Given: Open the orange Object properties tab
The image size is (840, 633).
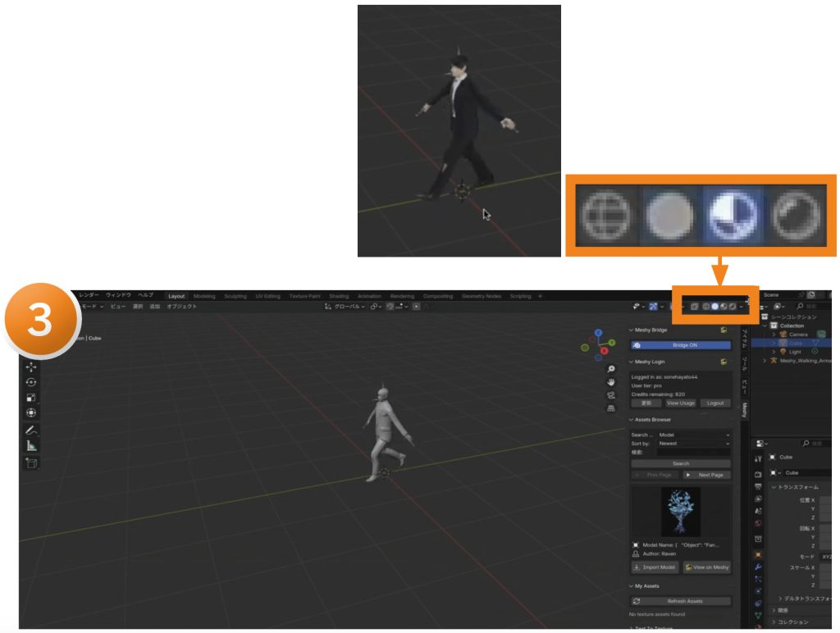Looking at the screenshot, I should (x=758, y=555).
